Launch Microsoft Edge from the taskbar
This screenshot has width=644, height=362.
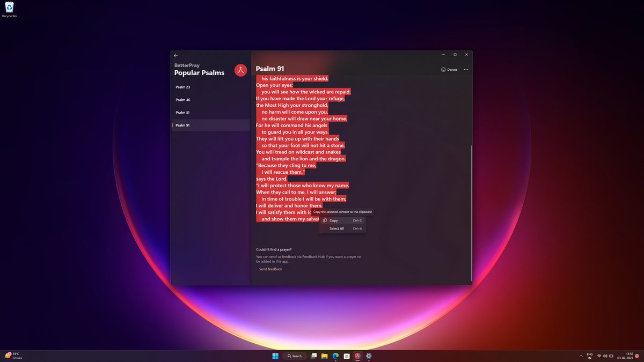pyautogui.click(x=335, y=356)
